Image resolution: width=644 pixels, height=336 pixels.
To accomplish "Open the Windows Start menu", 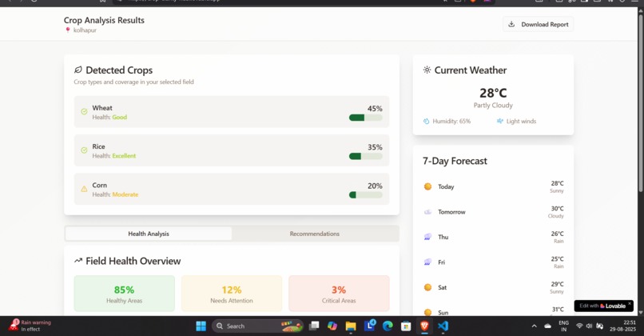I will [x=201, y=326].
